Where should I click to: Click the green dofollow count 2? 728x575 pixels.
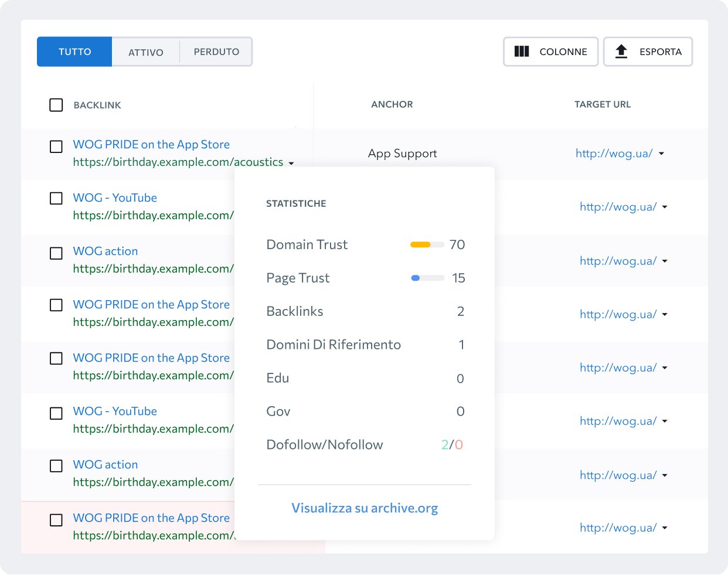[445, 445]
